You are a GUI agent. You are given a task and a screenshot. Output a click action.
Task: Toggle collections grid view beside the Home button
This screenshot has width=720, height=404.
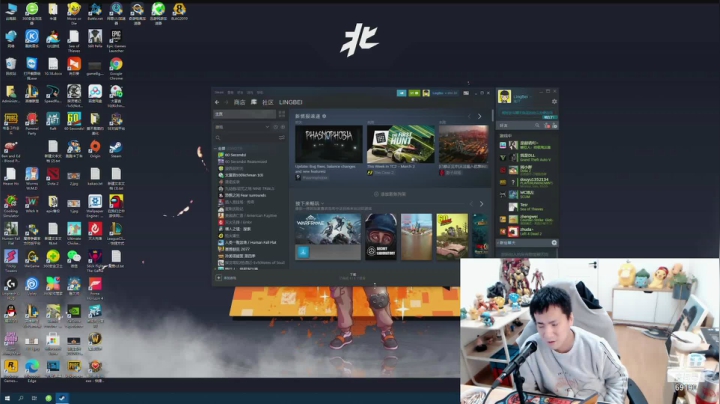pos(281,114)
